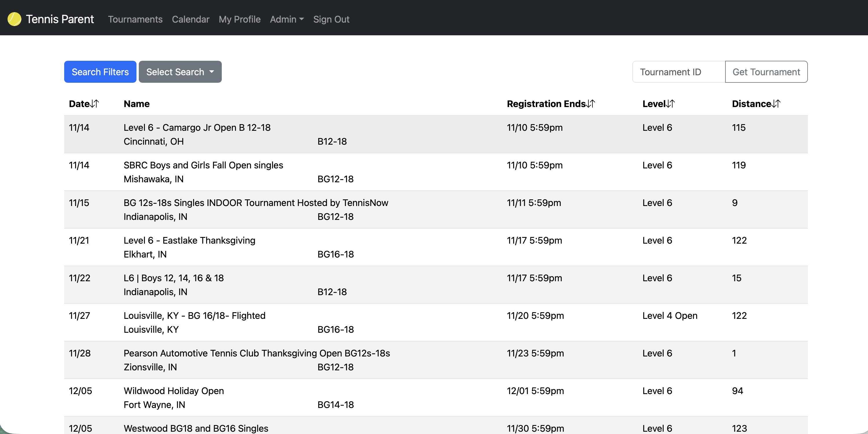Click Sign Out in the navbar
The height and width of the screenshot is (434, 868).
pyautogui.click(x=331, y=19)
